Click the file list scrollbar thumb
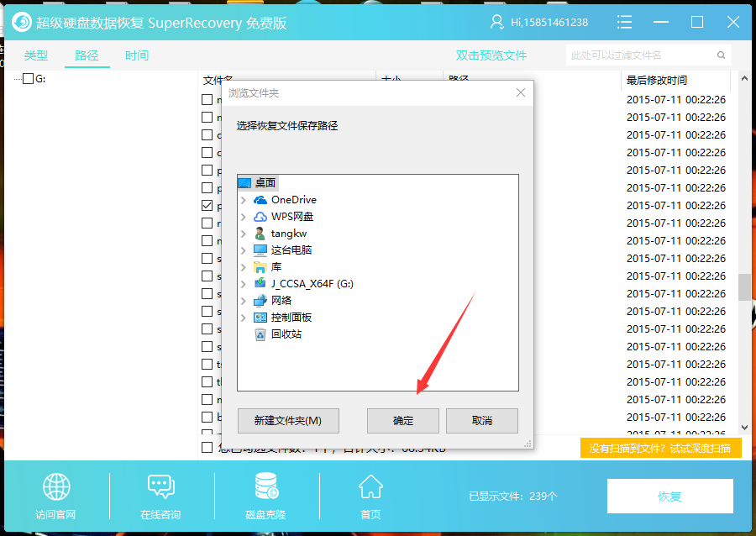 [x=744, y=287]
